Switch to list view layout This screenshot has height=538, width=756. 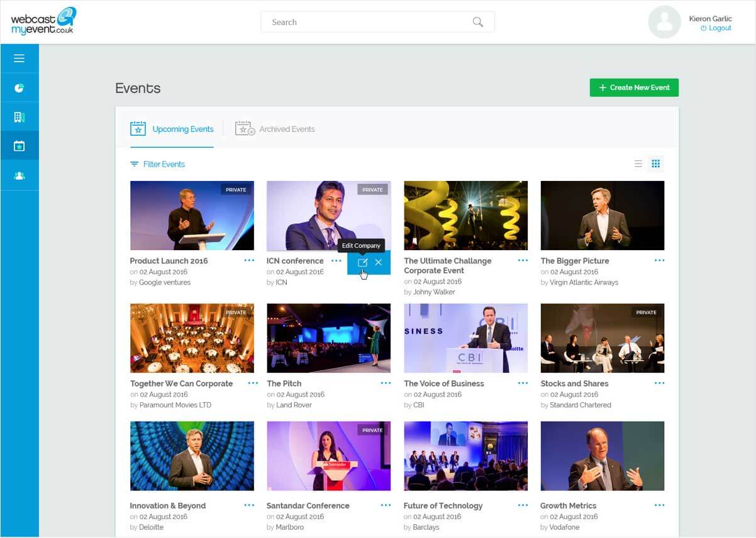click(638, 163)
